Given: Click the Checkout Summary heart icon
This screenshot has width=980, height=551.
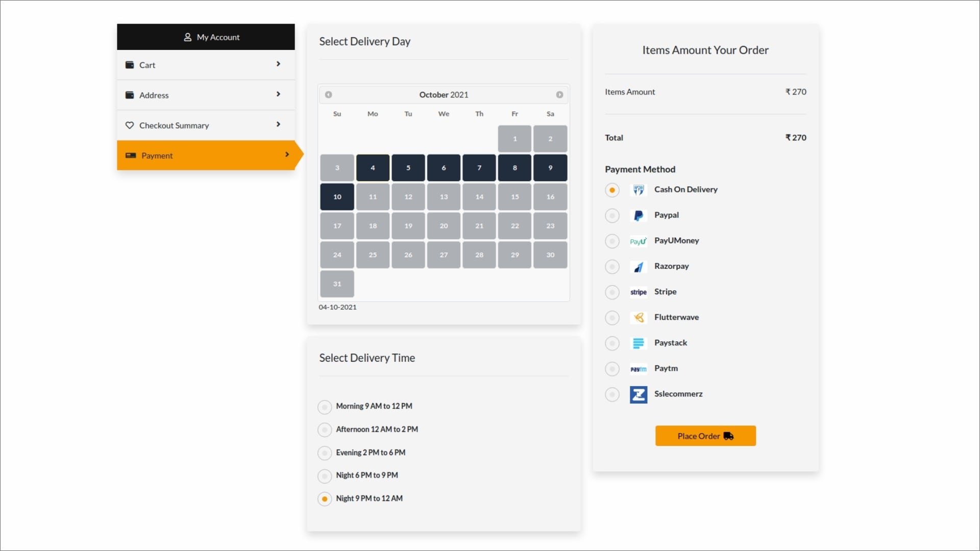Looking at the screenshot, I should click(x=130, y=126).
